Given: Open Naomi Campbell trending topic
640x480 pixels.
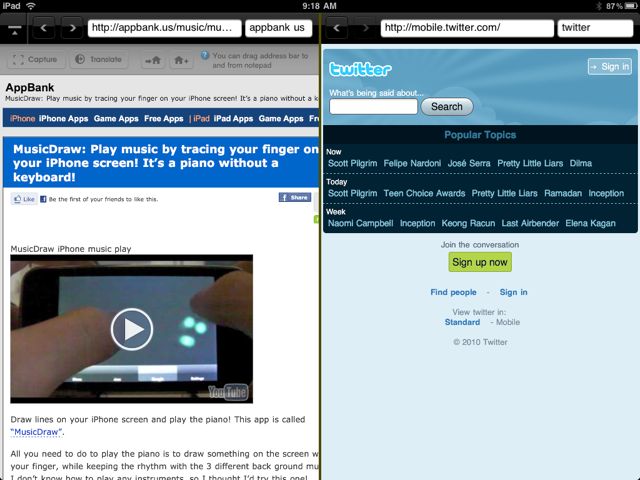Looking at the screenshot, I should 361,223.
